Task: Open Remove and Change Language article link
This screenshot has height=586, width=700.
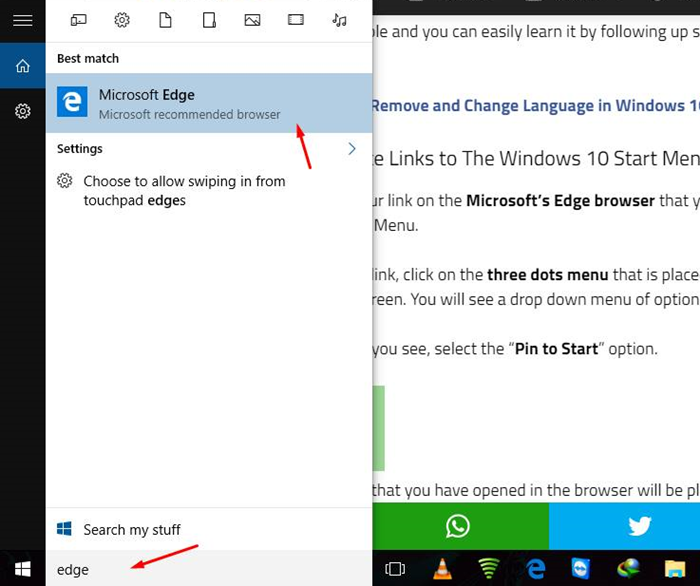Action: coord(536,106)
